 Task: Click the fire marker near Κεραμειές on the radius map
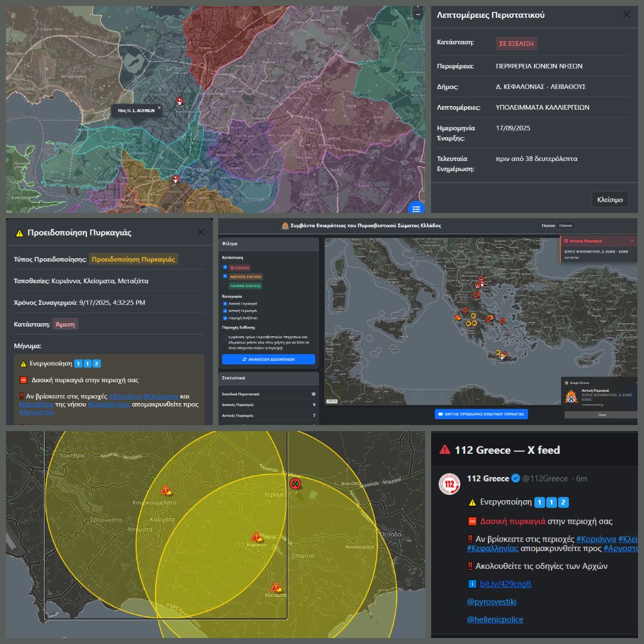point(296,484)
